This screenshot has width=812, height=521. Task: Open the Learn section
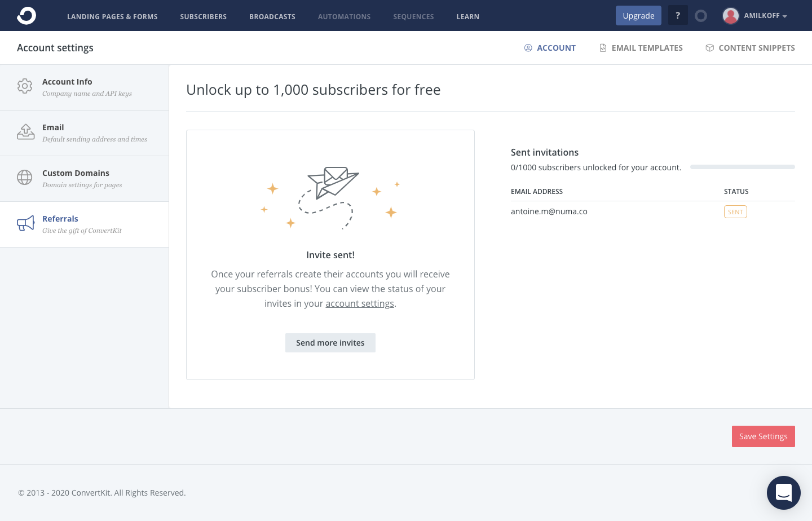(467, 16)
